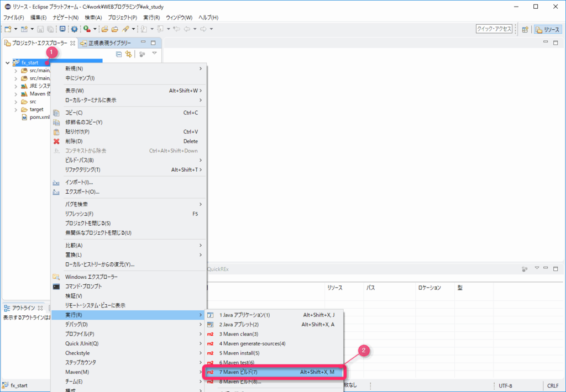Choose 4 Maven generate-sources(4) entry
The width and height of the screenshot is (566, 392).
pos(274,343)
